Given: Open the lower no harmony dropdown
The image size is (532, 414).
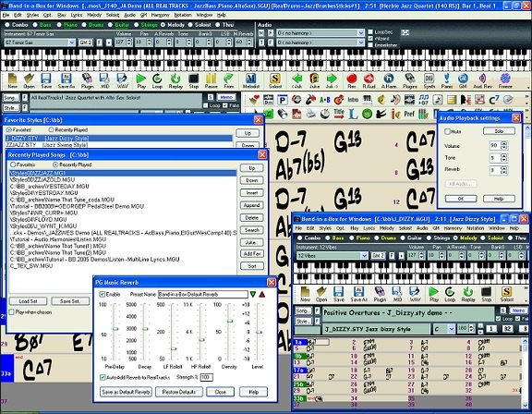Looking at the screenshot, I should coord(361,43).
